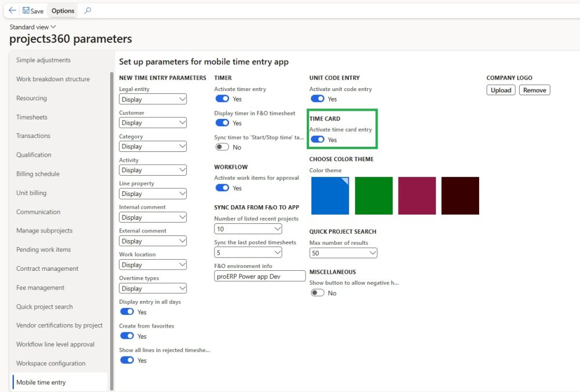Click the back arrow icon
Viewport: 580px width, 392px height.
point(12,10)
